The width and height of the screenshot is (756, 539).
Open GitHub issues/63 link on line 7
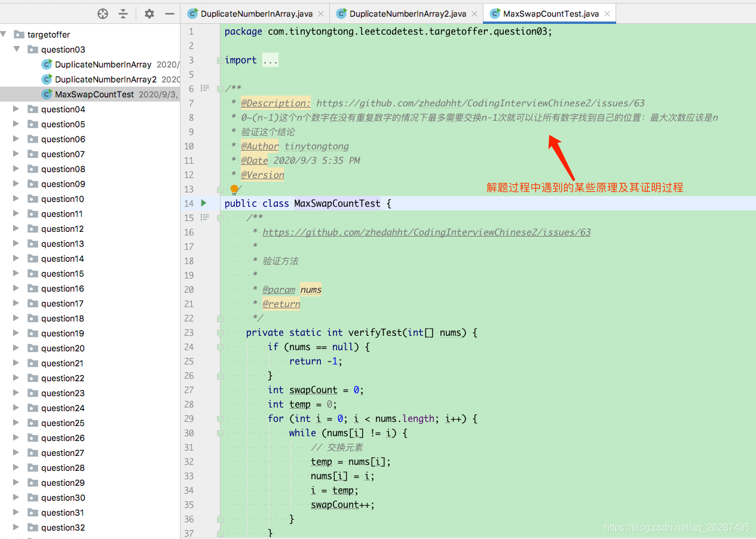click(x=480, y=103)
